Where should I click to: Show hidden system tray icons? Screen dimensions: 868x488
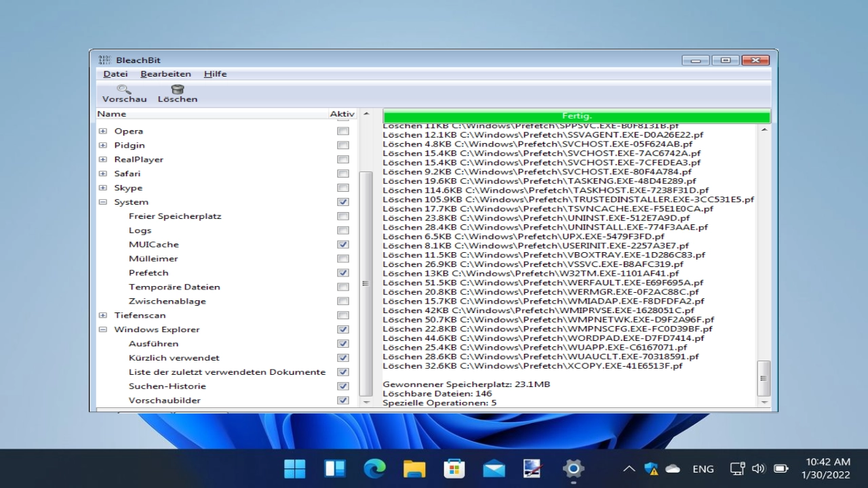[x=629, y=468]
